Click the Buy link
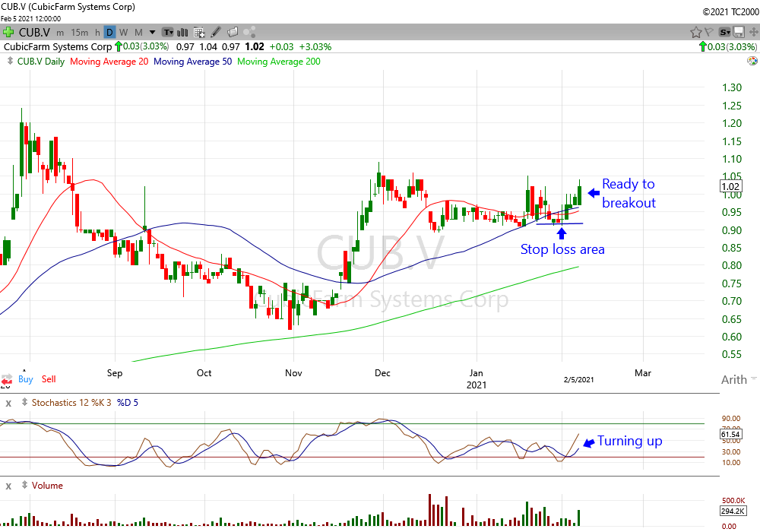Viewport: 760px width, 532px height. point(26,379)
